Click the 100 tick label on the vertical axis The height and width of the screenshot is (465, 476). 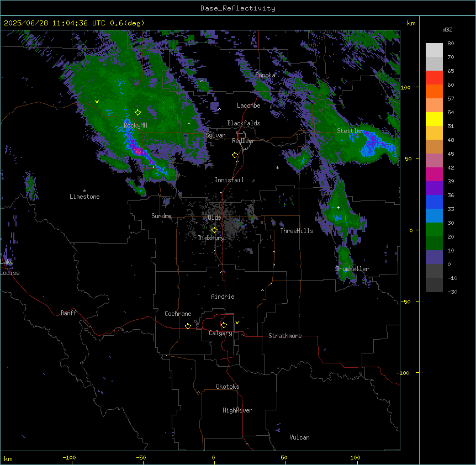405,87
